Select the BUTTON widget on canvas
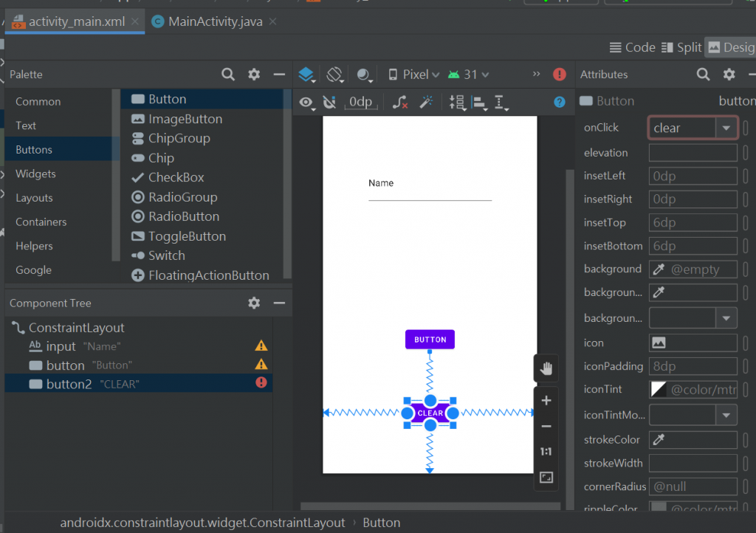The height and width of the screenshot is (533, 756). point(430,340)
